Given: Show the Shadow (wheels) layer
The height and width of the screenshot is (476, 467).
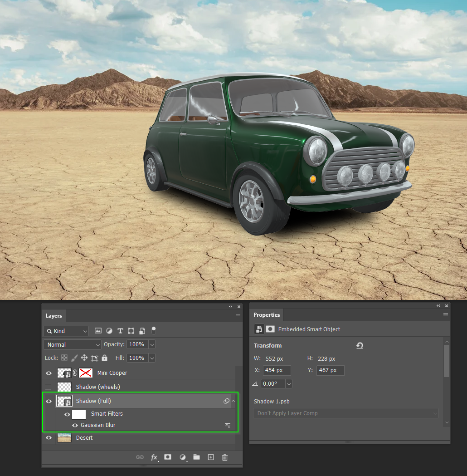Looking at the screenshot, I should [48, 387].
